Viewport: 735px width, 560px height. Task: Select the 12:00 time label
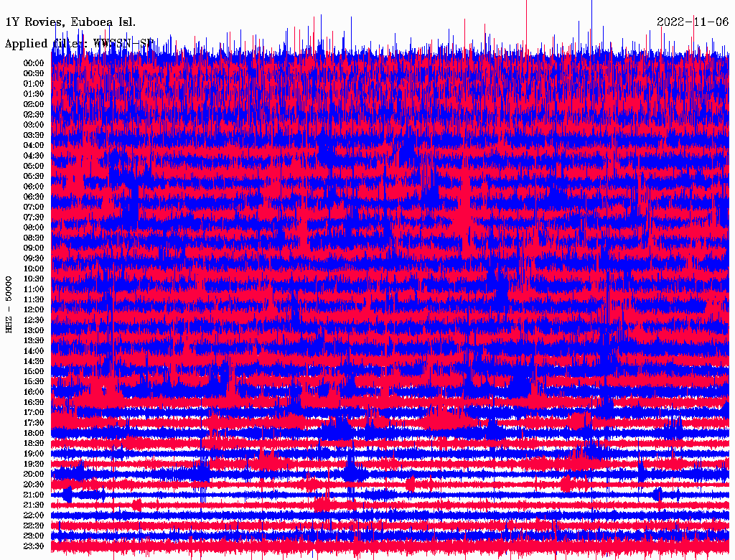coord(34,309)
